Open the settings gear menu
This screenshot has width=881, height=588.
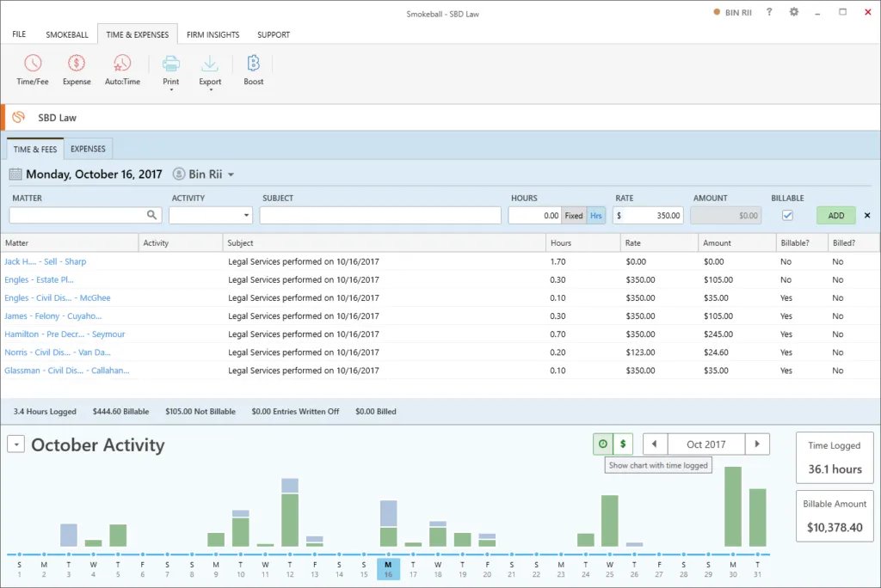[x=793, y=12]
